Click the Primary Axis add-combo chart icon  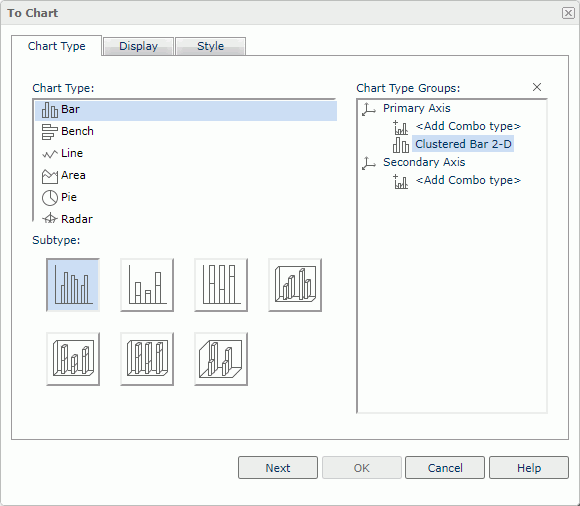coord(401,128)
